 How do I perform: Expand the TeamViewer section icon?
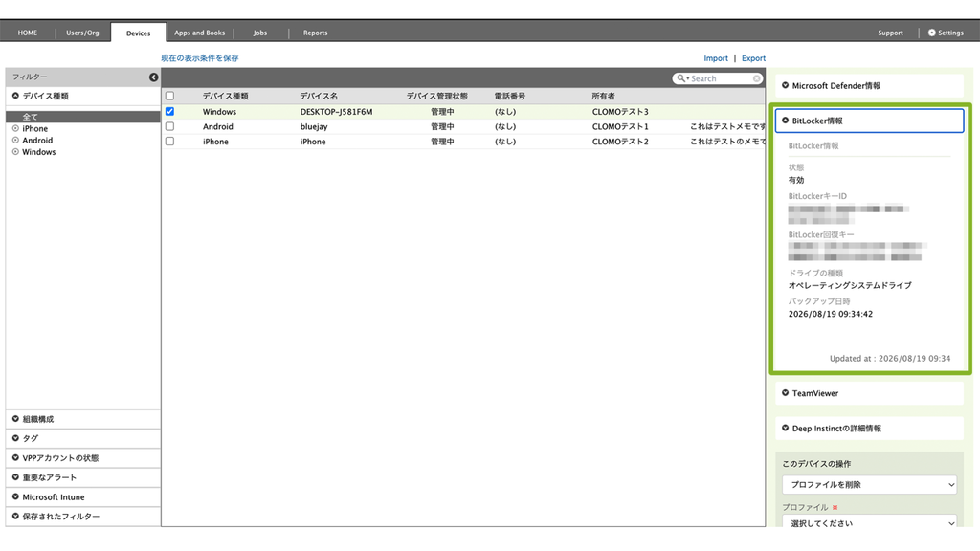pos(786,393)
